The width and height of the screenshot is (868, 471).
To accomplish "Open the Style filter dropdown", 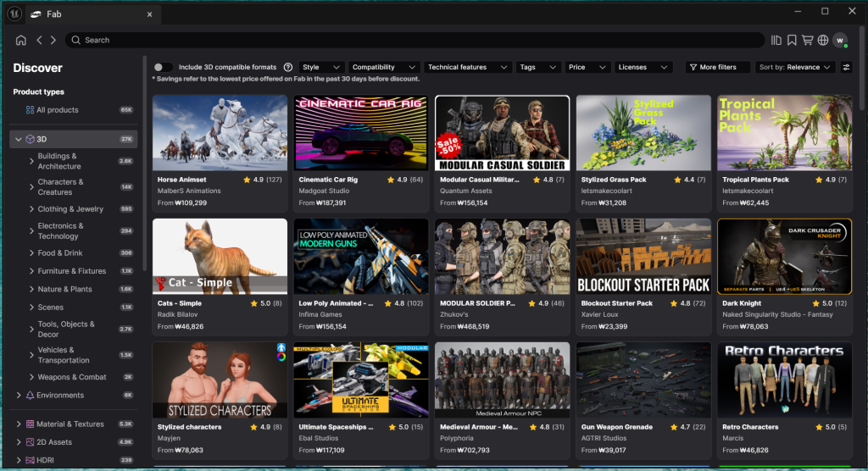I will [321, 67].
